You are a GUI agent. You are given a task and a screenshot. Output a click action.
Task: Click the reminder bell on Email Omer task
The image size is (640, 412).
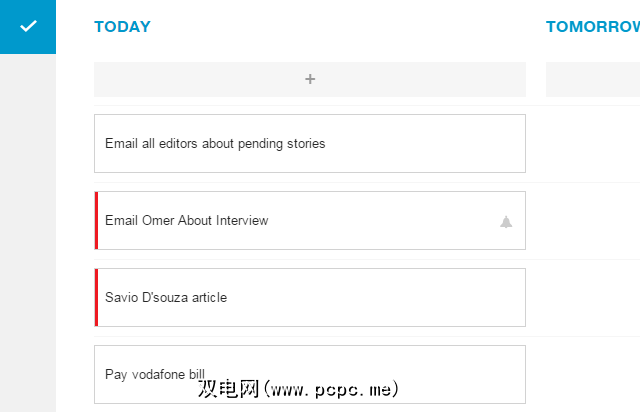pyautogui.click(x=506, y=221)
